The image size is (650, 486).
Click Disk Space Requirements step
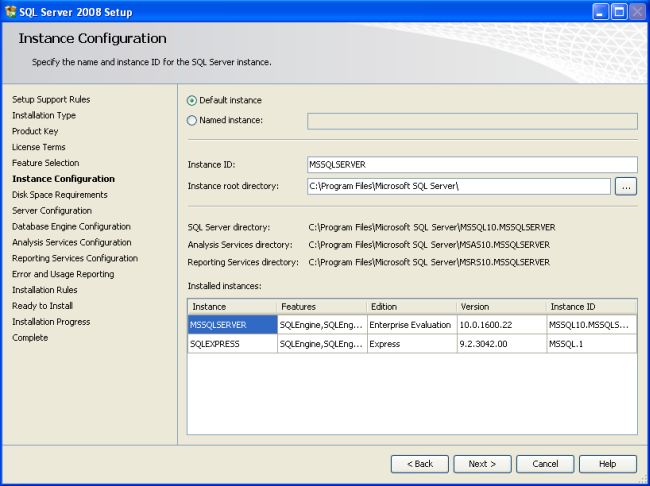pyautogui.click(x=60, y=195)
